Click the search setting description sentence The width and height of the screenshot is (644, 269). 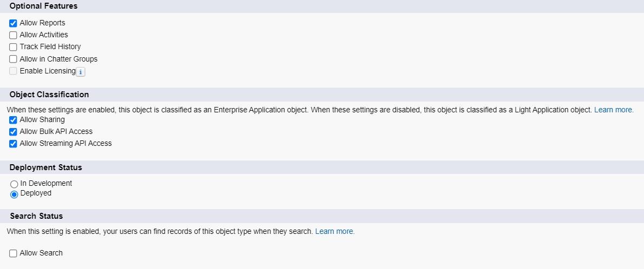pyautogui.click(x=160, y=231)
